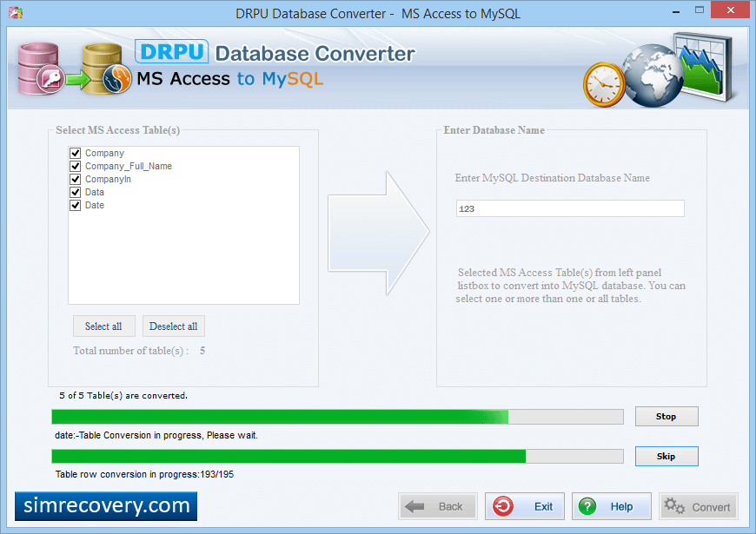This screenshot has height=534, width=756.
Task: Click the Select all button
Action: pos(104,326)
